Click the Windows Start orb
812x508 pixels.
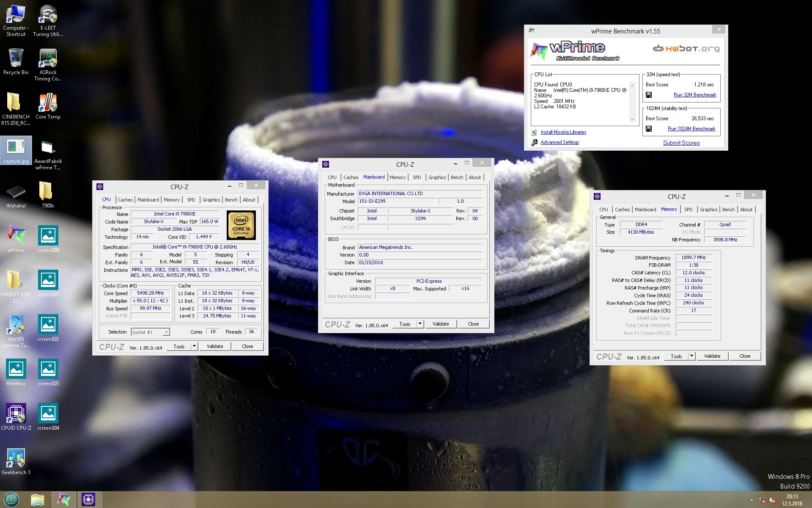[11, 500]
